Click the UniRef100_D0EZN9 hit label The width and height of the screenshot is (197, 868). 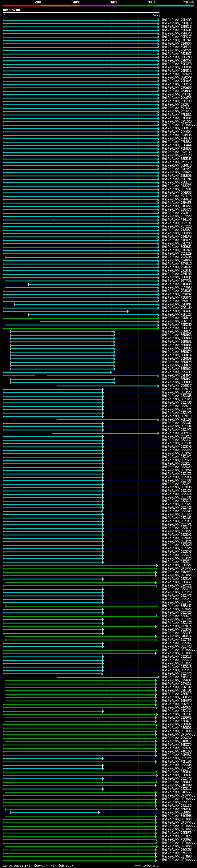[x=177, y=57]
